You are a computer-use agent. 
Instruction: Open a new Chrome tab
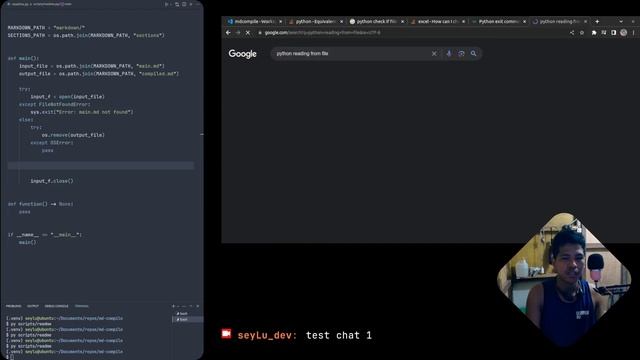point(597,22)
